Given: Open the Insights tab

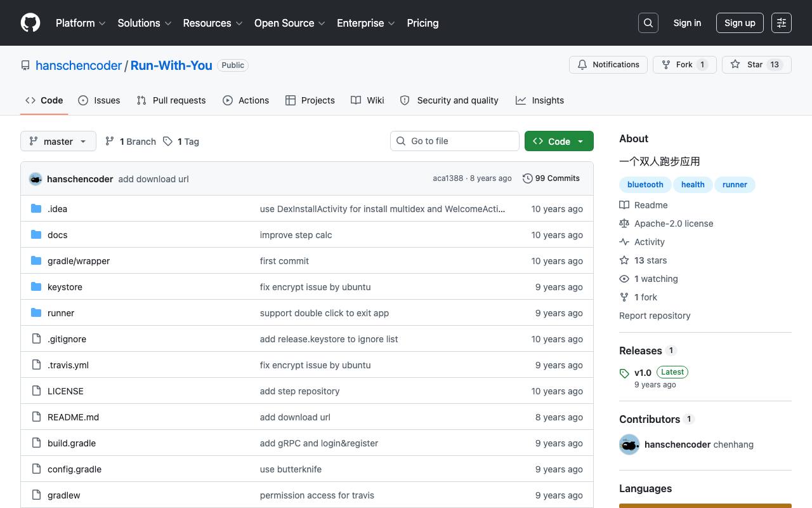Looking at the screenshot, I should 540,100.
